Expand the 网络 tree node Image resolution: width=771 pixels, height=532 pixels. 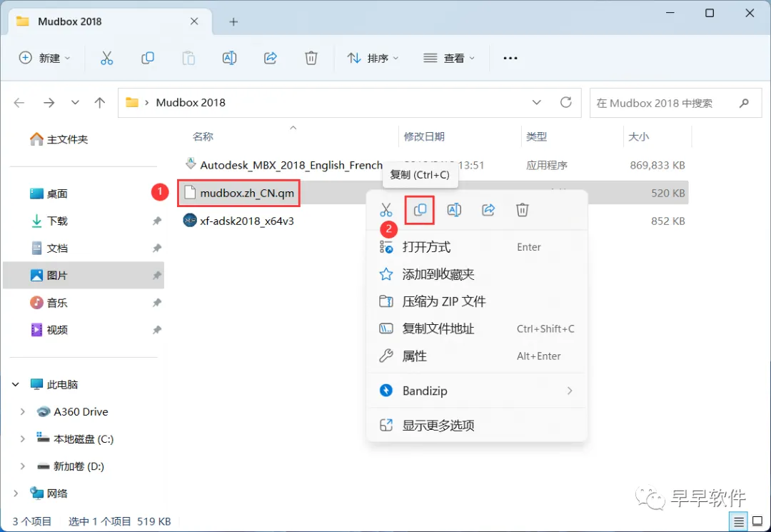(x=15, y=493)
